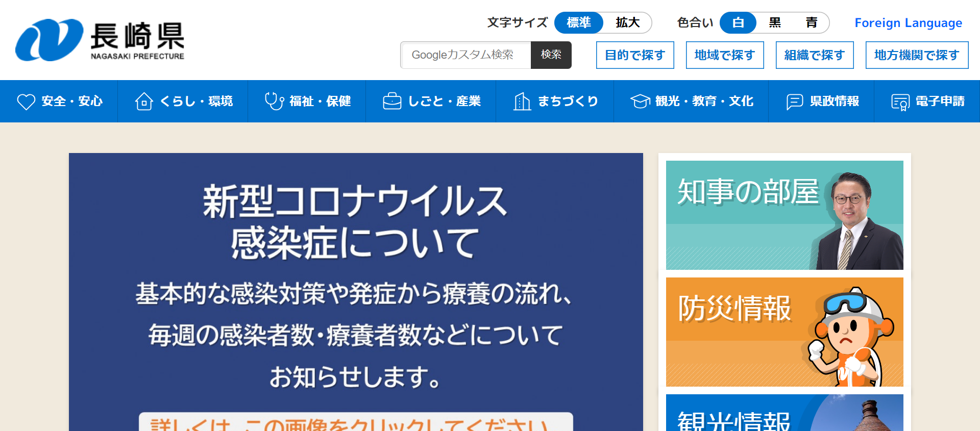Click the stethoscope icon beside 福祉・保健
This screenshot has width=980, height=431.
(x=274, y=101)
